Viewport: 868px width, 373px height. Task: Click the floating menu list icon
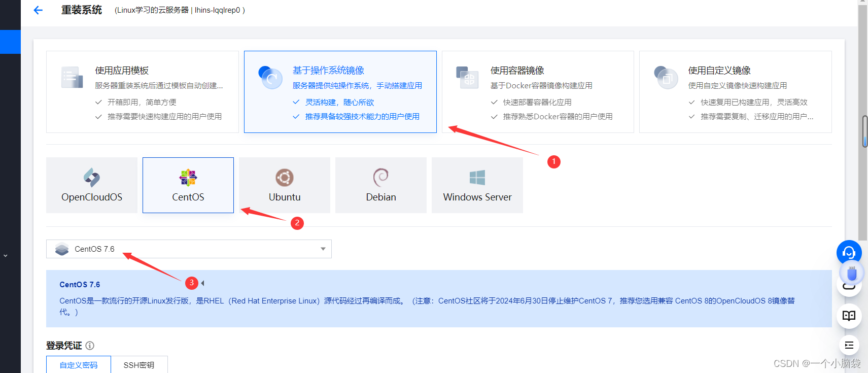click(x=849, y=346)
